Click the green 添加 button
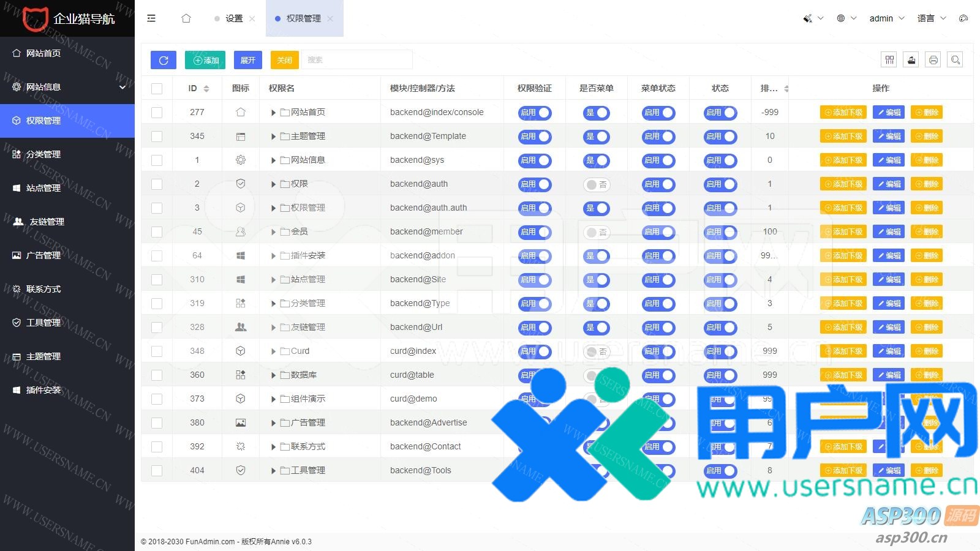This screenshot has width=980, height=551. coord(205,60)
